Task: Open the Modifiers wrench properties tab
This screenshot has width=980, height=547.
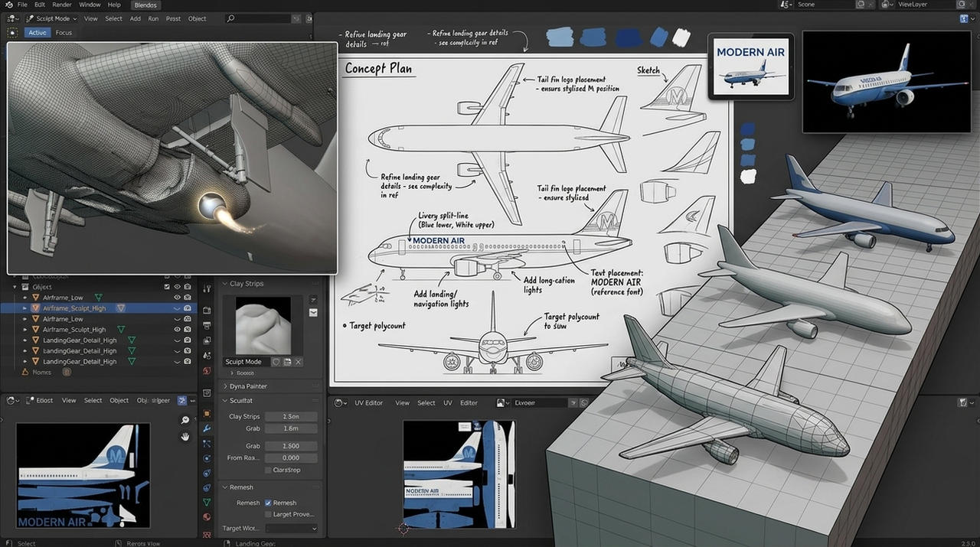Action: point(207,428)
